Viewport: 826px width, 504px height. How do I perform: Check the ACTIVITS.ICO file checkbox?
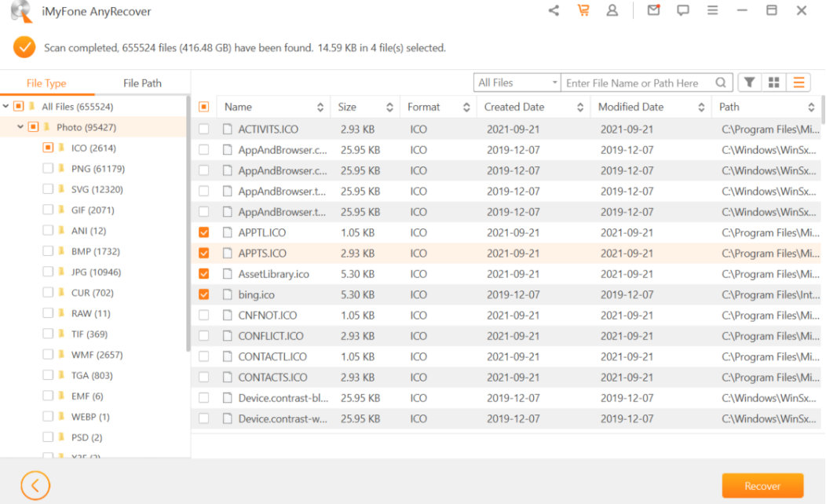click(x=204, y=129)
